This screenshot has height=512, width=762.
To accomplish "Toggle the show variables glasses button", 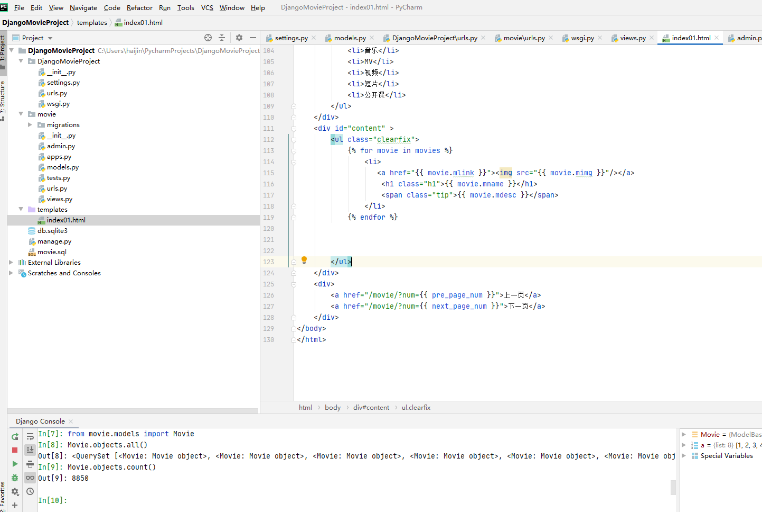I will [30, 478].
